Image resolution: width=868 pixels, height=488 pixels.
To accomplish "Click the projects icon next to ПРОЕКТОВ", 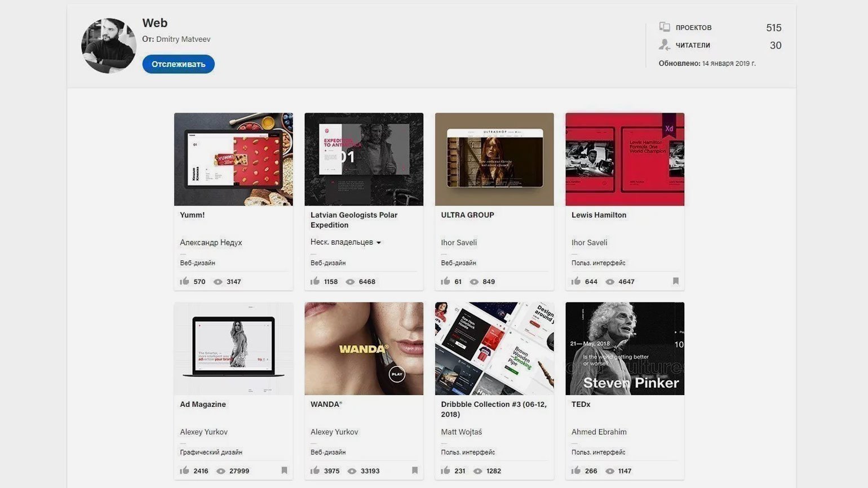I will [x=665, y=27].
